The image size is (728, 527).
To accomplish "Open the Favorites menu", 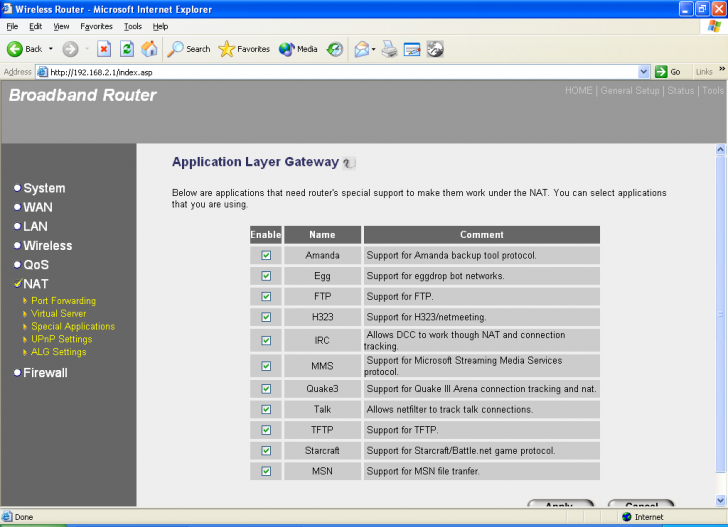I will click(96, 26).
